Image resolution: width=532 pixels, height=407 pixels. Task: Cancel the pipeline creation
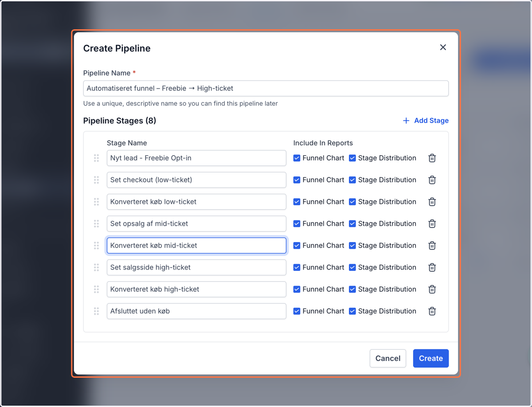[x=388, y=359]
